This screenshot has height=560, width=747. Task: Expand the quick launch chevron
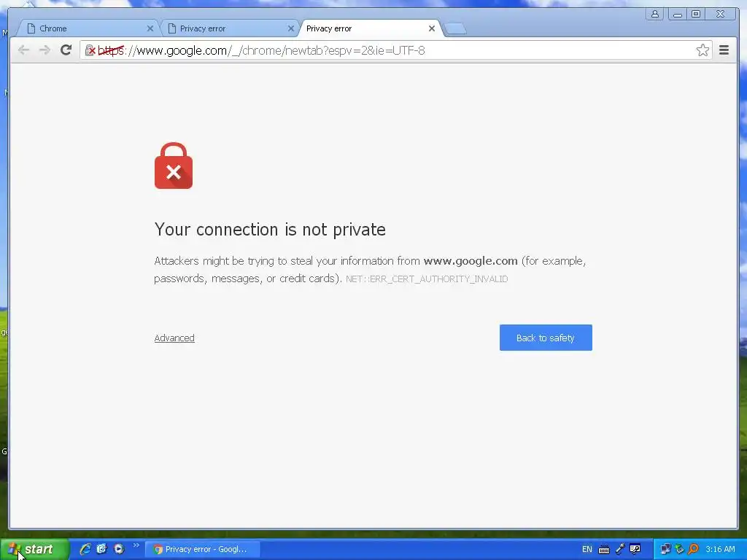coord(136,545)
